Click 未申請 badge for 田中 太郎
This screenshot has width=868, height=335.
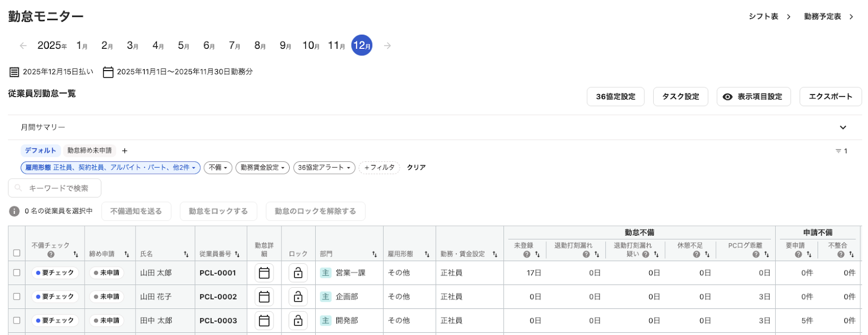point(106,320)
